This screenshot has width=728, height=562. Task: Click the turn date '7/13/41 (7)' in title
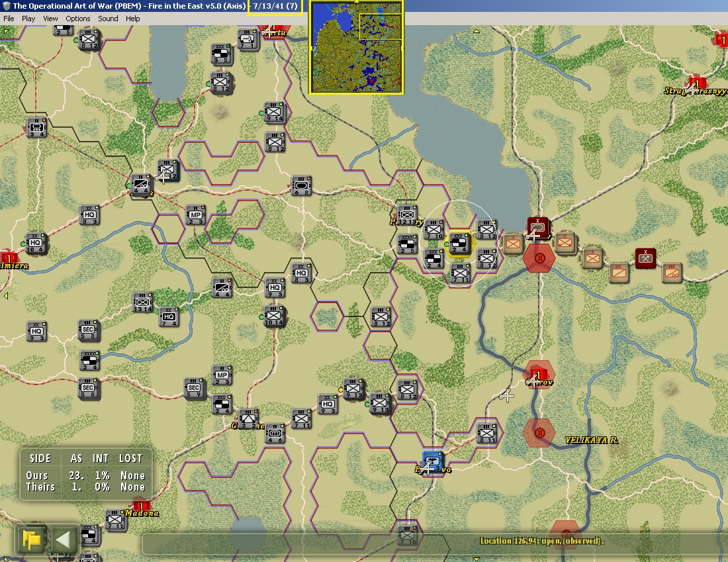pyautogui.click(x=275, y=6)
